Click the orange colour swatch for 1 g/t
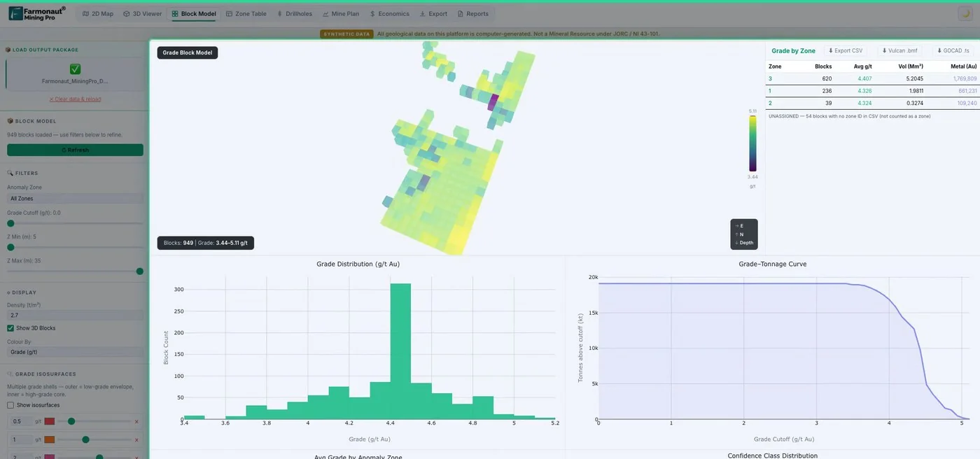980x459 pixels. click(50, 439)
